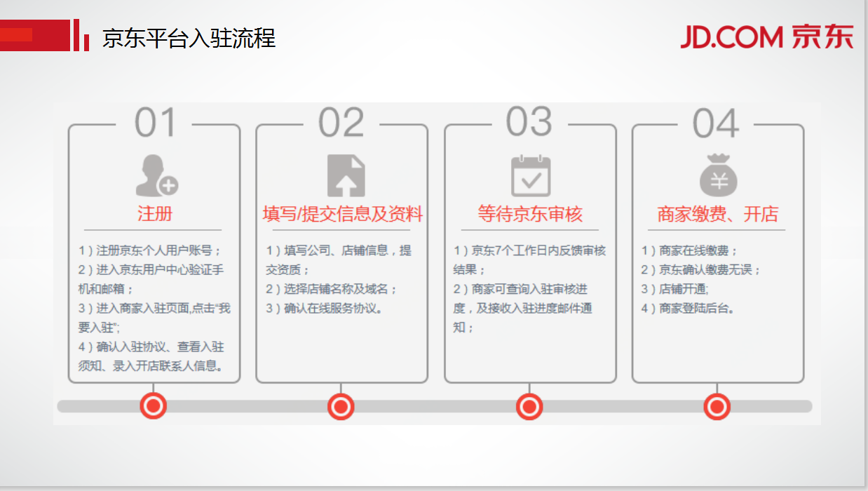This screenshot has height=491, width=868.
Task: Click the yuan money bag icon
Action: [719, 175]
